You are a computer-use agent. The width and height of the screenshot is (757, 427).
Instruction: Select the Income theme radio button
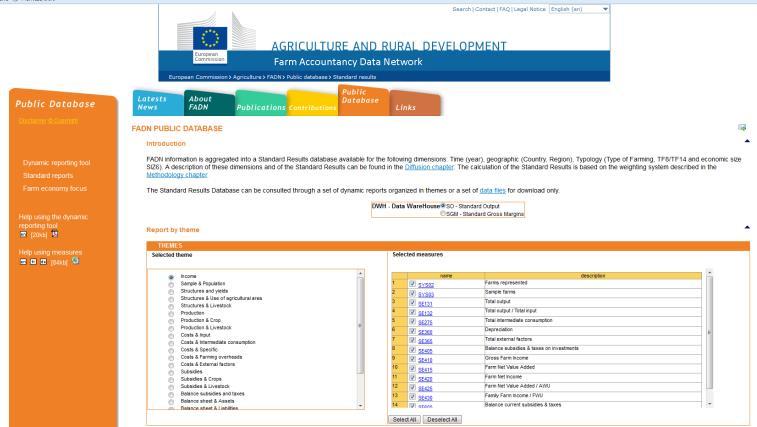click(x=171, y=277)
